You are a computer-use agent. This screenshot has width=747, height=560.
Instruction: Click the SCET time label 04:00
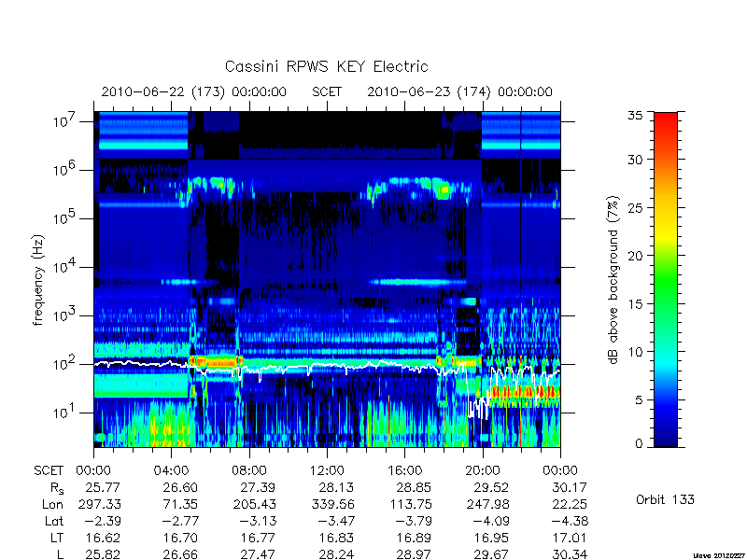(x=172, y=470)
